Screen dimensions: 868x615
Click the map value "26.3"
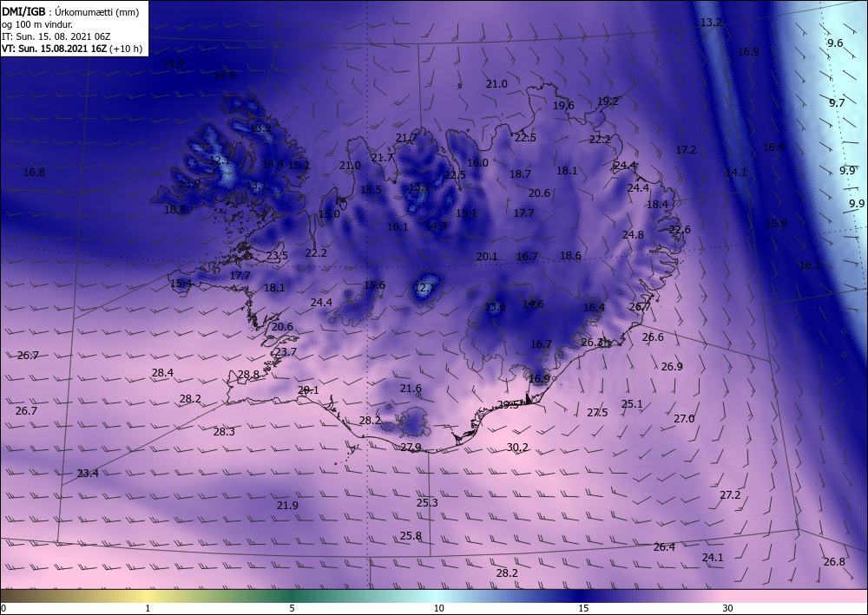[591, 343]
